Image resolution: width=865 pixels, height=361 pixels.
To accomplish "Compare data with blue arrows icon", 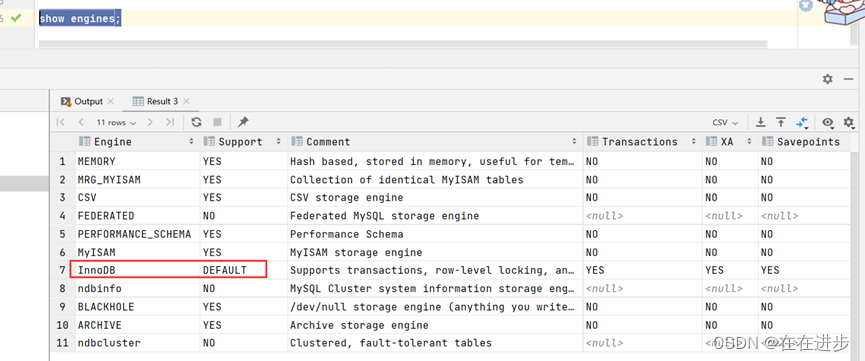I will coord(802,123).
